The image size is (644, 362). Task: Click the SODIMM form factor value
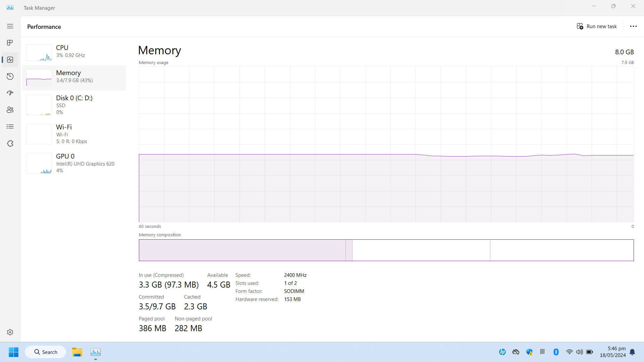(294, 291)
